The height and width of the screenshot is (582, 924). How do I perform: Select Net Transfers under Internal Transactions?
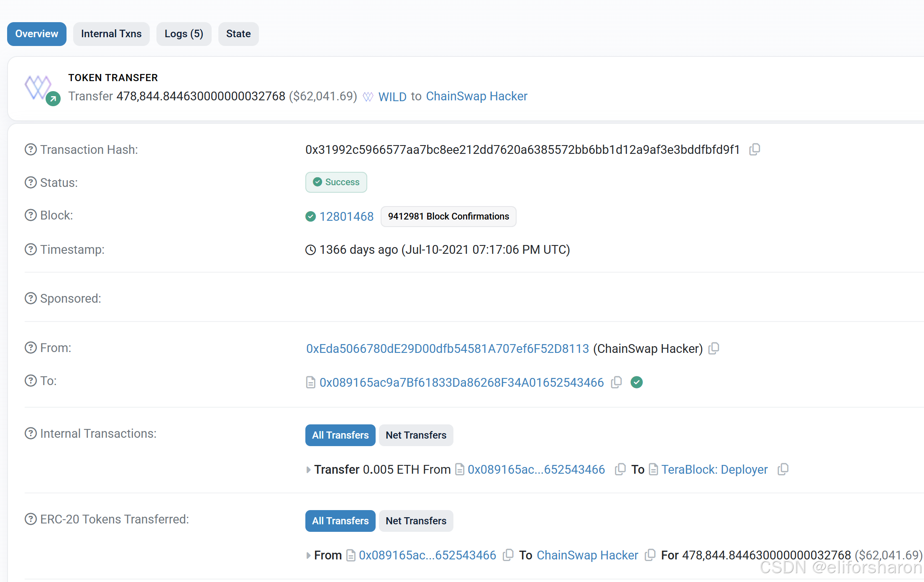pos(416,435)
